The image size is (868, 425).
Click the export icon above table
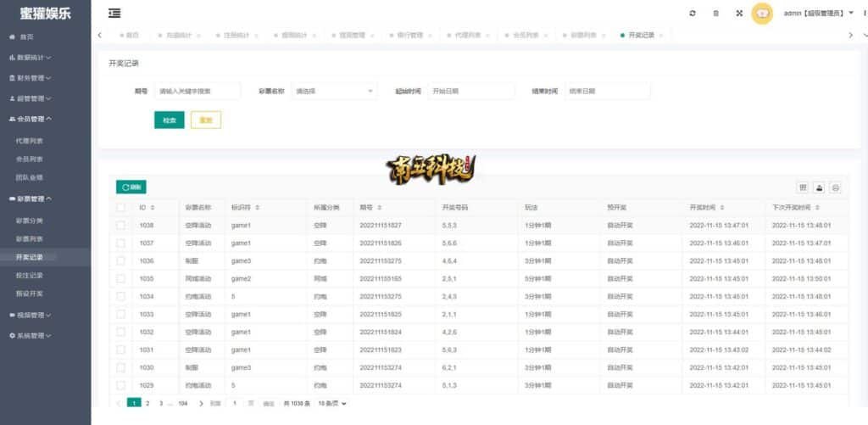pyautogui.click(x=819, y=187)
